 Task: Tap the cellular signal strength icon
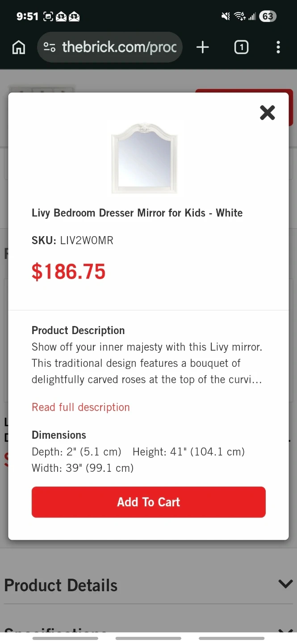tap(252, 17)
